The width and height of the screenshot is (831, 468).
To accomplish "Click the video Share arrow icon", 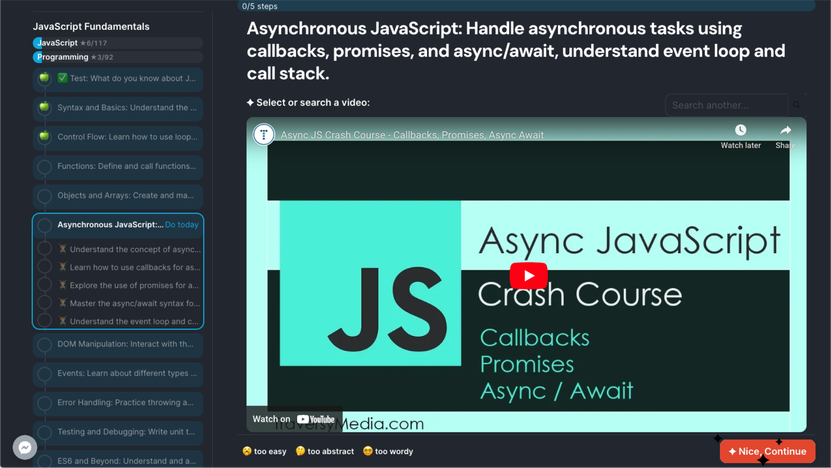I will click(x=785, y=130).
